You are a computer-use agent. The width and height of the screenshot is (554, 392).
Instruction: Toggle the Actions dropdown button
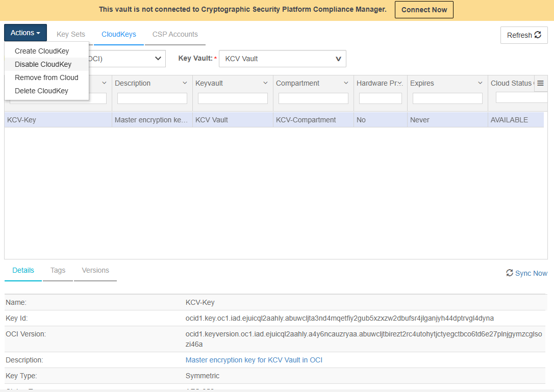[x=26, y=33]
